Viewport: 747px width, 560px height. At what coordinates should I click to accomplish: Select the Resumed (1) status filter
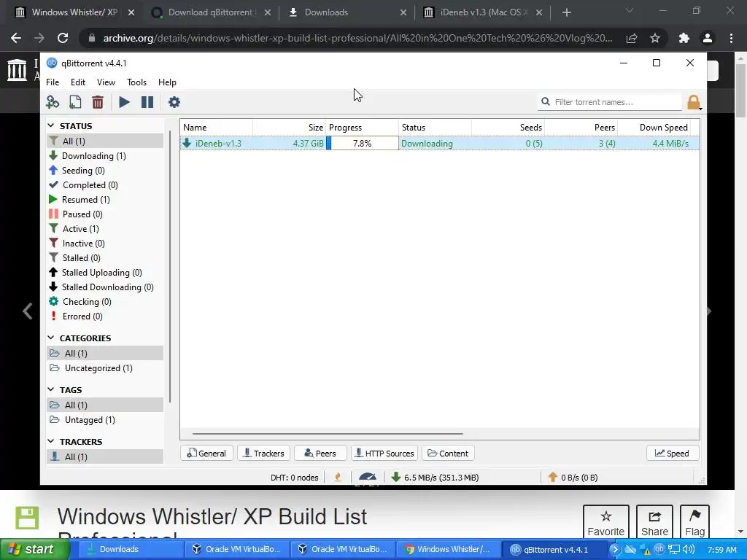pos(86,200)
